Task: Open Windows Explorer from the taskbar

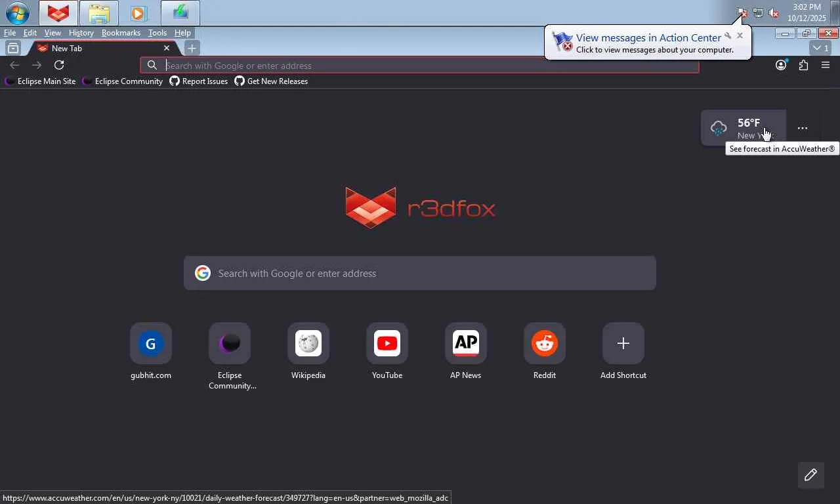Action: click(x=99, y=12)
